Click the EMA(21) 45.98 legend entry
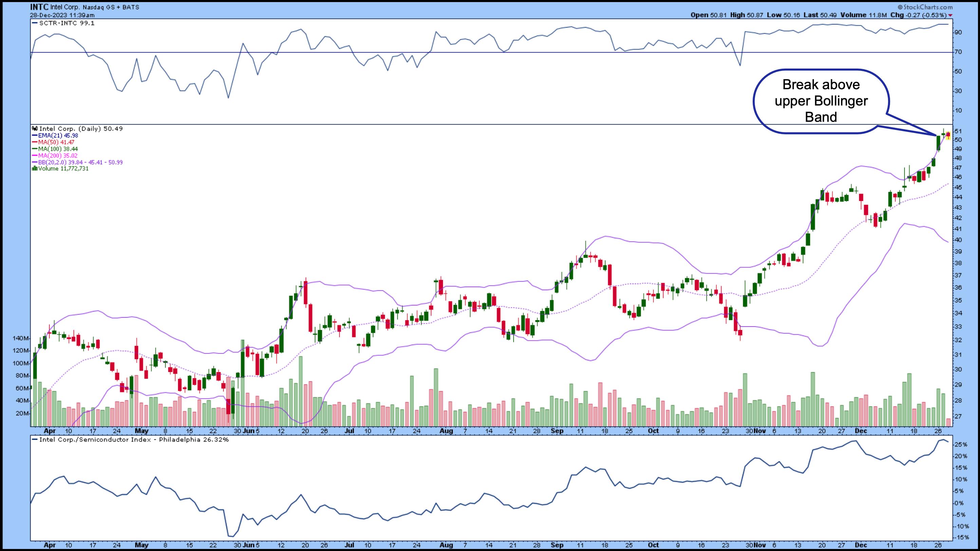The width and height of the screenshot is (980, 551). coord(58,135)
